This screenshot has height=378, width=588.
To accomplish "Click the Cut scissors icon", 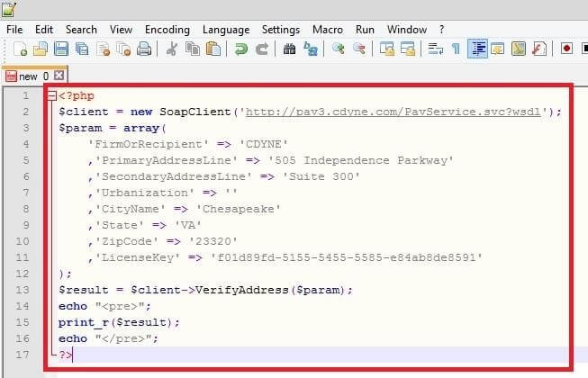I will click(x=171, y=49).
